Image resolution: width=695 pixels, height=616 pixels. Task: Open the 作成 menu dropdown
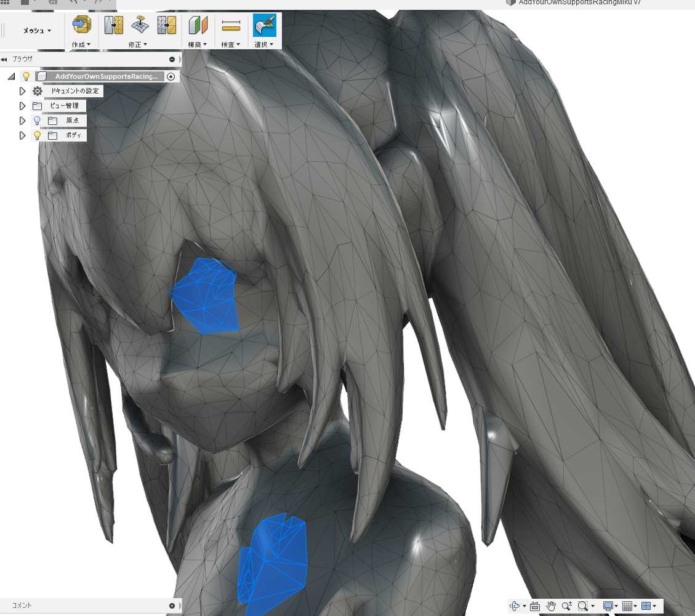pyautogui.click(x=81, y=44)
